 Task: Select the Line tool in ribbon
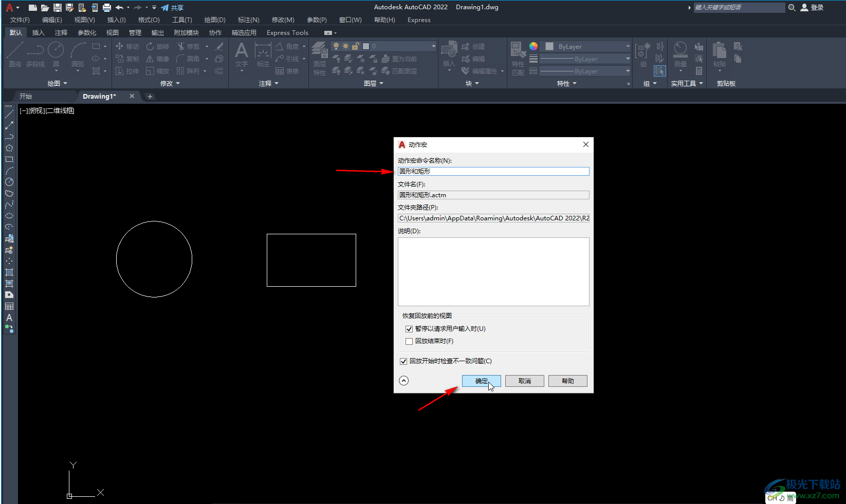tap(15, 54)
